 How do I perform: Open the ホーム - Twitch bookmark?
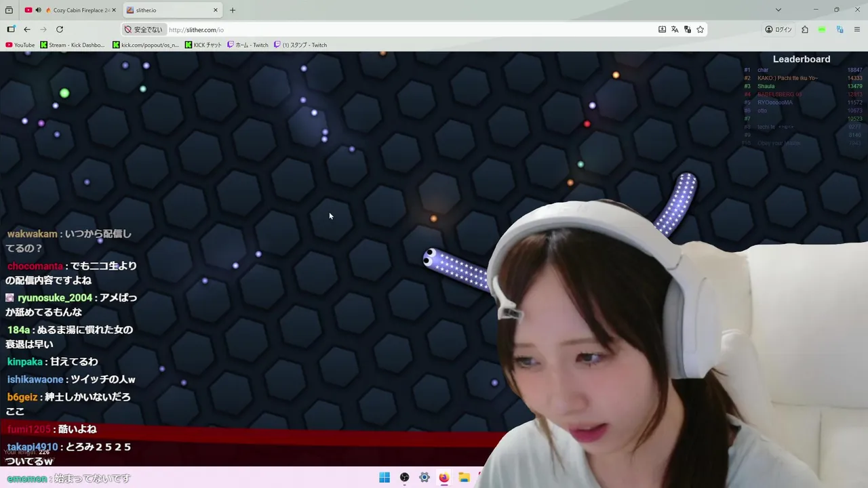click(248, 45)
